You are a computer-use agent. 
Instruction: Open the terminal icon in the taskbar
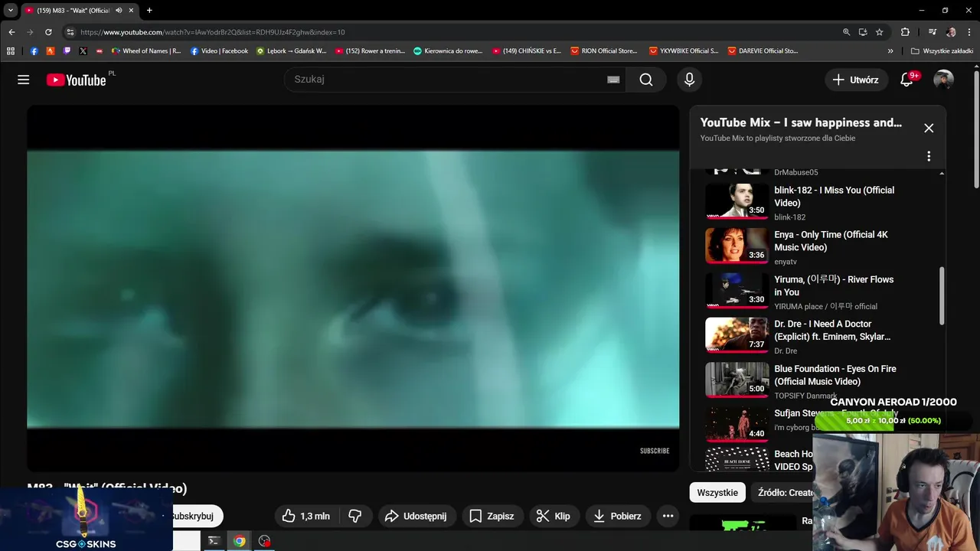coord(214,541)
